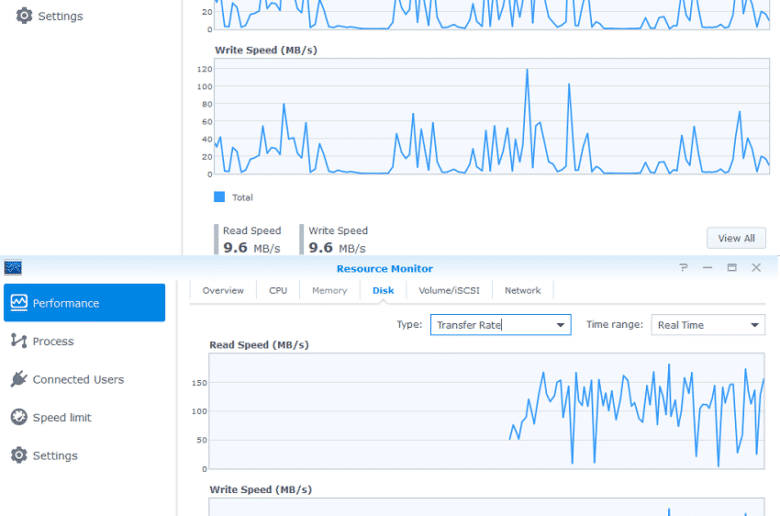This screenshot has width=780, height=516.
Task: Switch to the Volume/iSCSI tab
Action: pyautogui.click(x=449, y=291)
